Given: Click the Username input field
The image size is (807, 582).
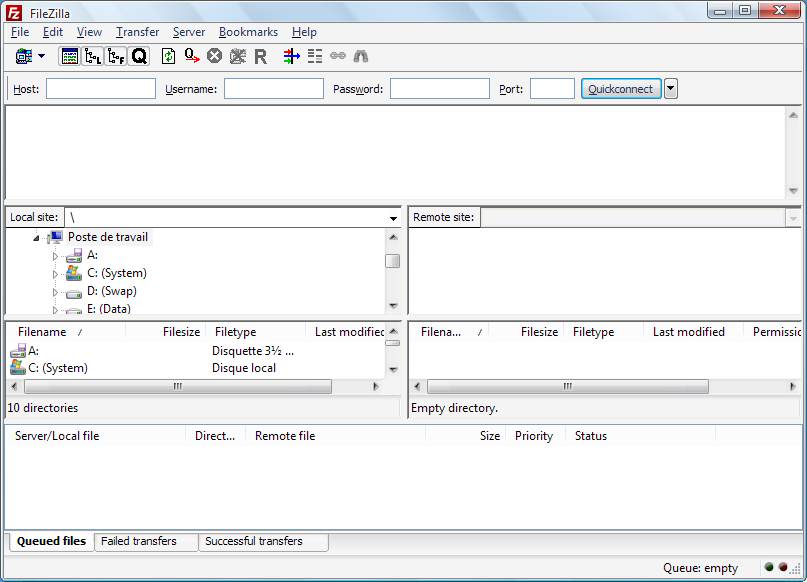Looking at the screenshot, I should (274, 89).
